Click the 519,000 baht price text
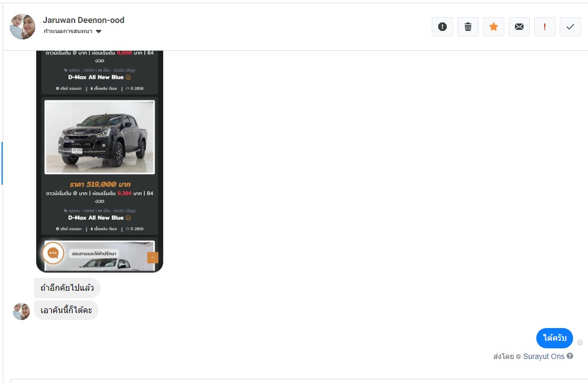The width and height of the screenshot is (588, 383). [100, 184]
